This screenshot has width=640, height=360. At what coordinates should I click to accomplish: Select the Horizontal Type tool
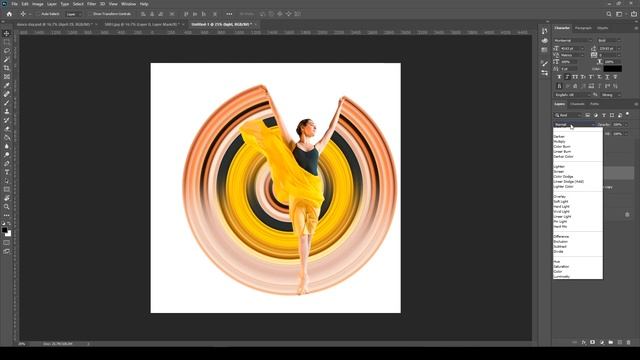pos(7,172)
